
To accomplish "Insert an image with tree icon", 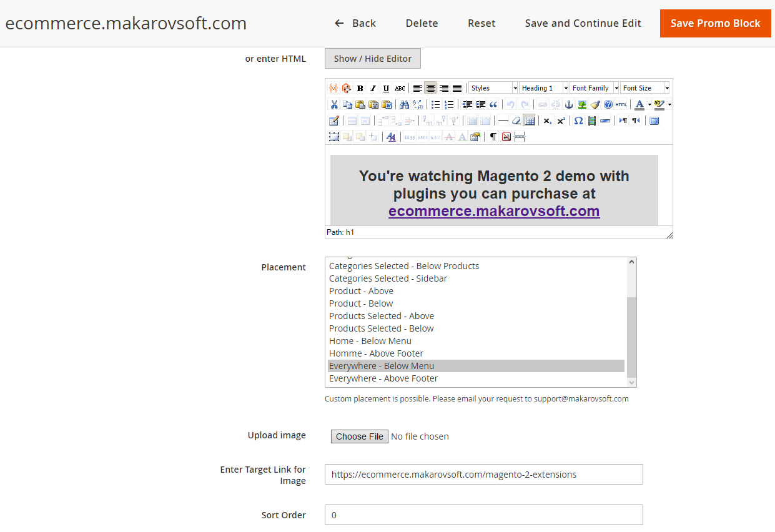I will (x=582, y=104).
